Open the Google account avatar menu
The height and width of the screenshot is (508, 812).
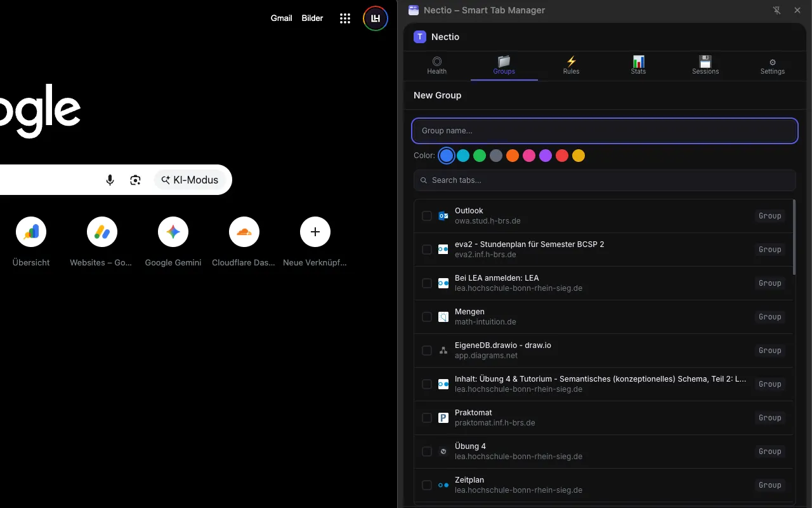pyautogui.click(x=375, y=18)
